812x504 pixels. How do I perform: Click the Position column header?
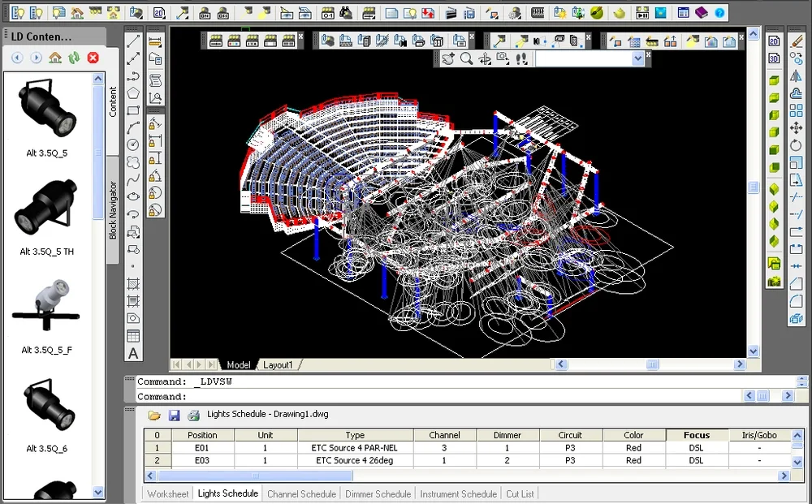(202, 435)
